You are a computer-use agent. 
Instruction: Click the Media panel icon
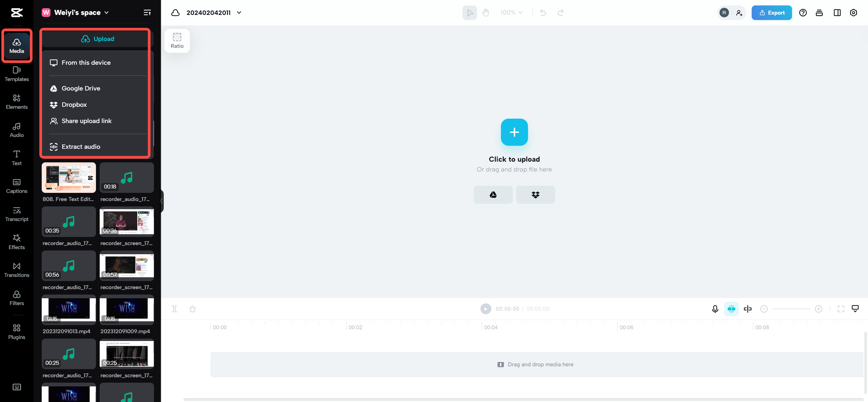point(16,45)
